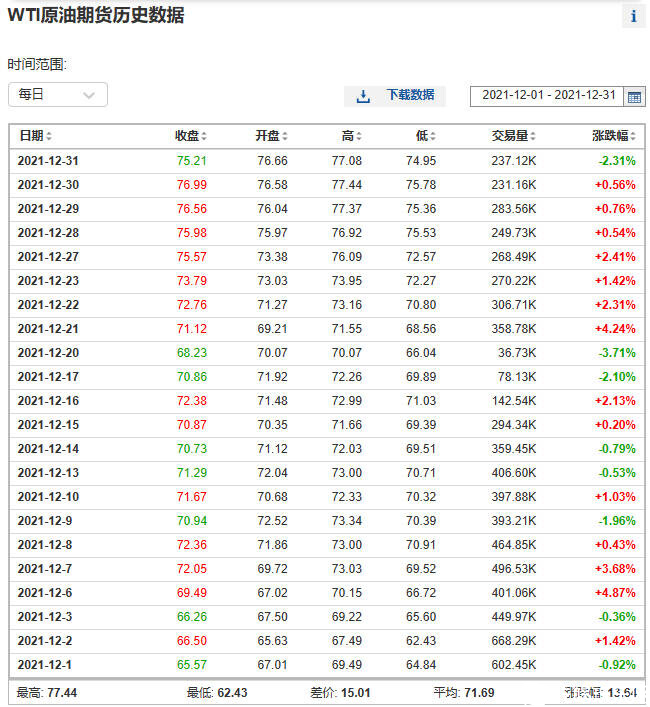Select date cell 2021-12-6
This screenshot has width=650, height=707.
tap(45, 593)
